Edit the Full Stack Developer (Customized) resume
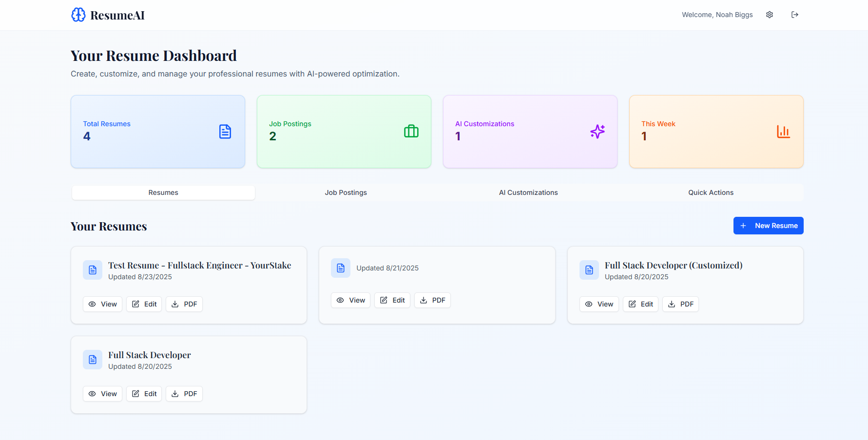This screenshot has height=440, width=868. (640, 304)
